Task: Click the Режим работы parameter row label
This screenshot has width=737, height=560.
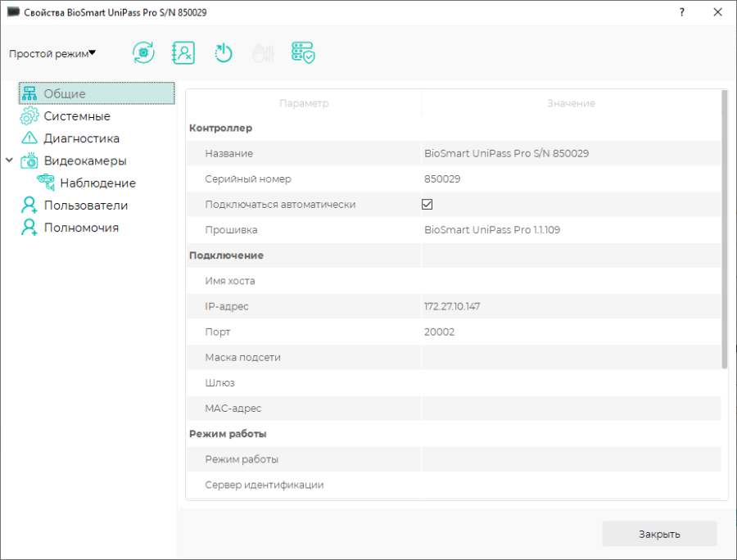Action: click(x=242, y=459)
